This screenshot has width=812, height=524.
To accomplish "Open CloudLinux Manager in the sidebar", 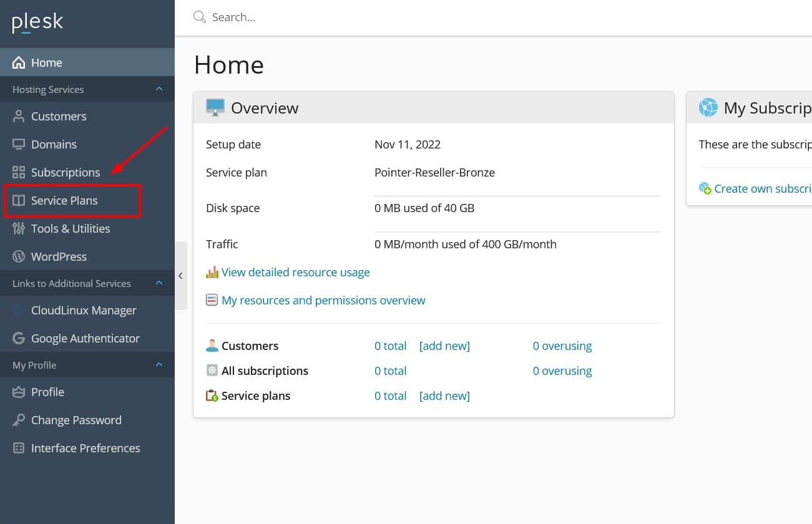I will 87,310.
